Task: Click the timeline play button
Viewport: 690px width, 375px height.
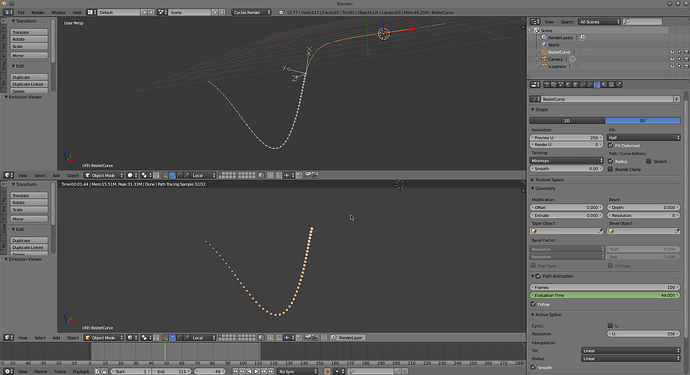Action: 257,371
